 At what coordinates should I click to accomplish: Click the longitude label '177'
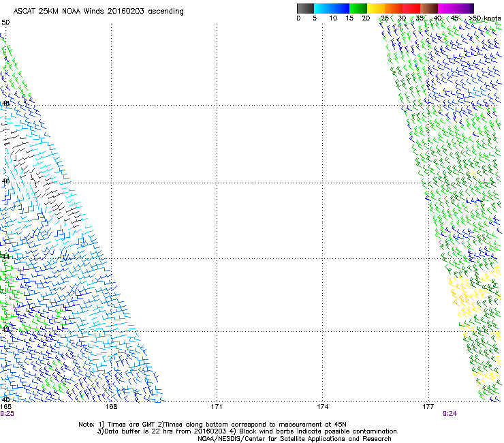[x=428, y=407]
